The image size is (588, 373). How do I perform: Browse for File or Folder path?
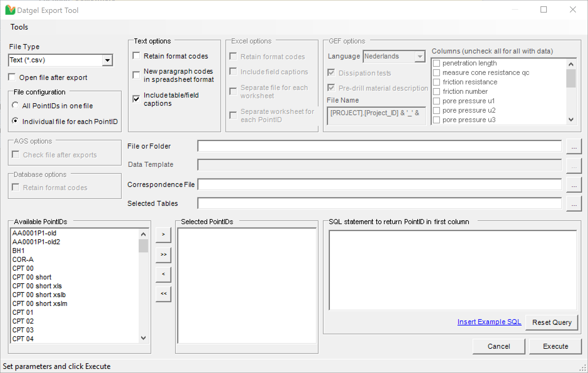pyautogui.click(x=574, y=146)
